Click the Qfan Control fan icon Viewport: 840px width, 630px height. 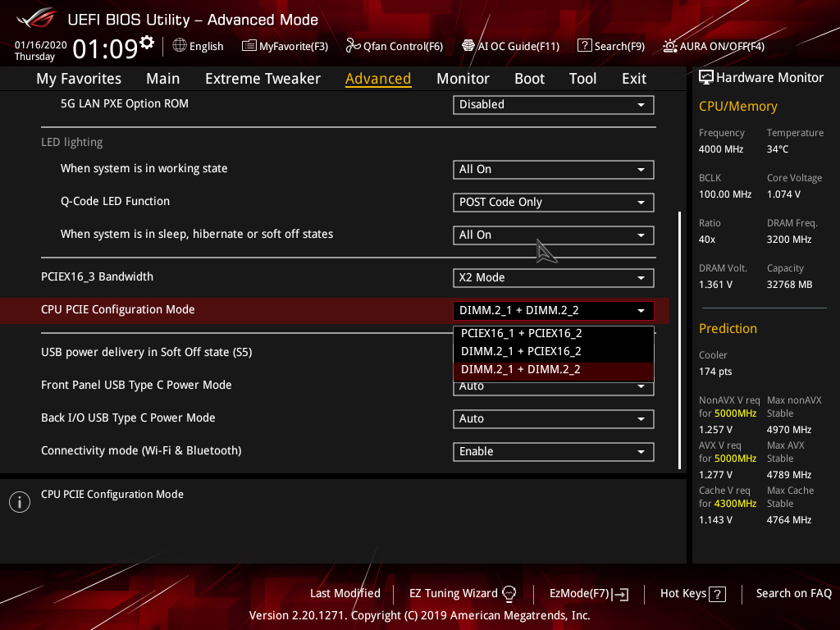tap(353, 46)
